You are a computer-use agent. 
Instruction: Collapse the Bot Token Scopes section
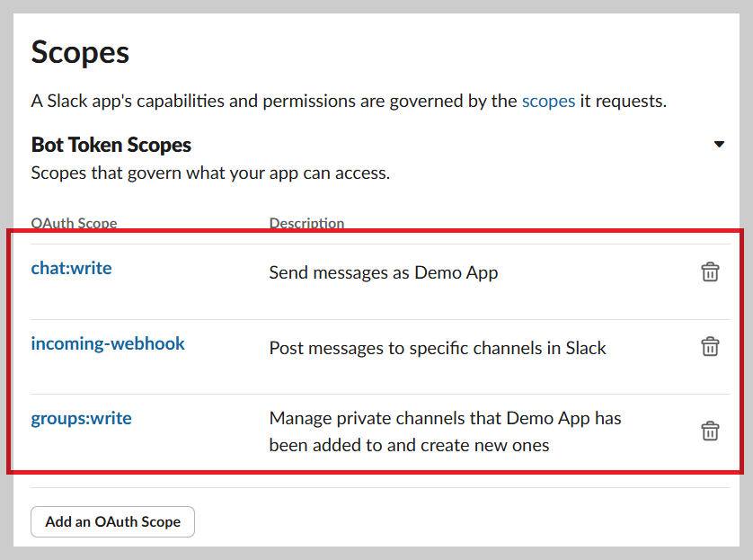[719, 145]
